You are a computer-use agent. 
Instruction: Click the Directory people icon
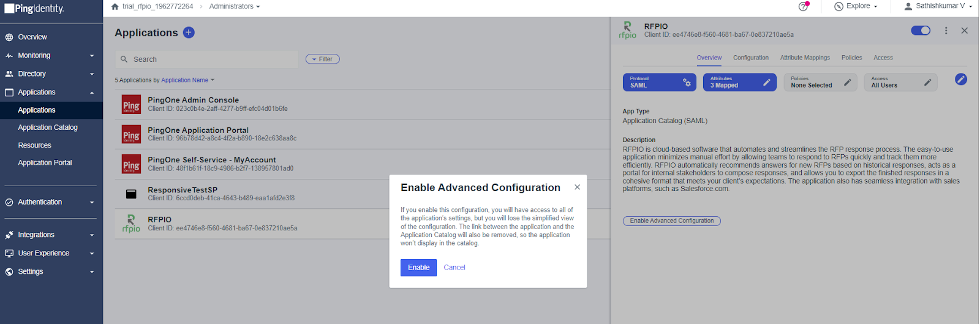pos(9,74)
